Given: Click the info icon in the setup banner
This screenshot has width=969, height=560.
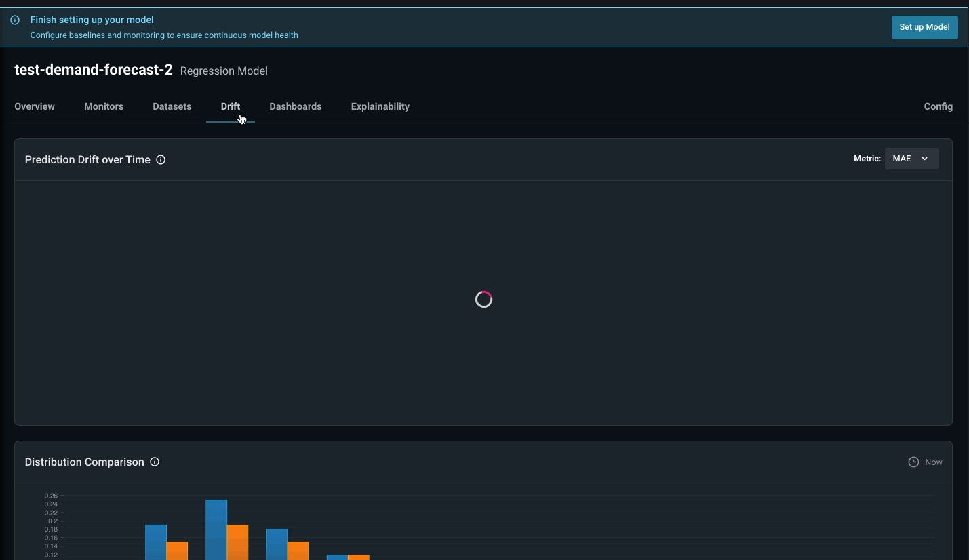Looking at the screenshot, I should (x=15, y=20).
